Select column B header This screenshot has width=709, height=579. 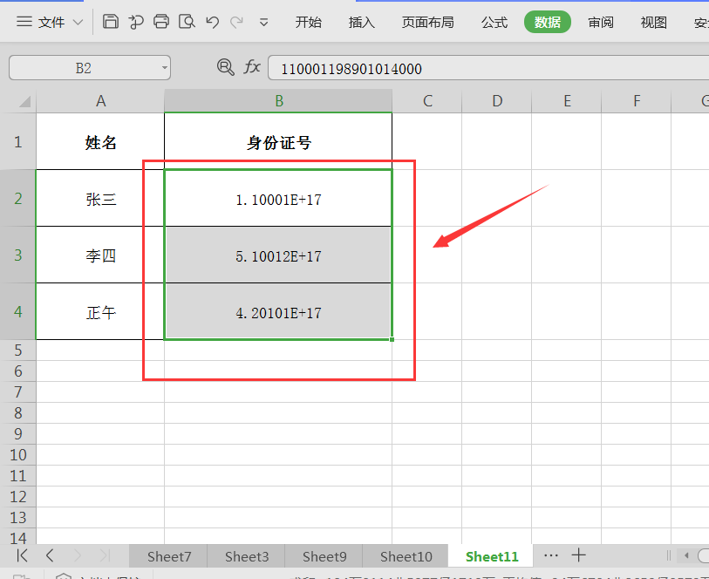click(279, 101)
